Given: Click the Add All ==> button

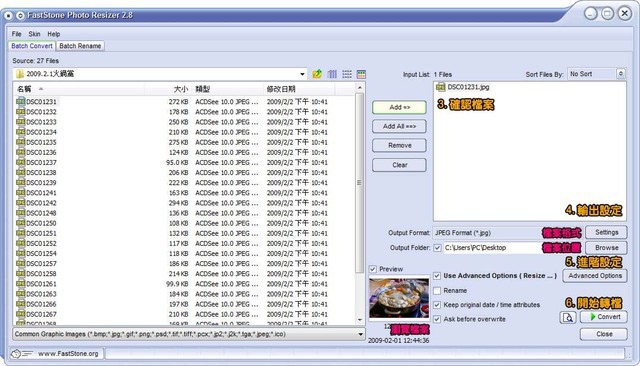Looking at the screenshot, I should click(399, 126).
